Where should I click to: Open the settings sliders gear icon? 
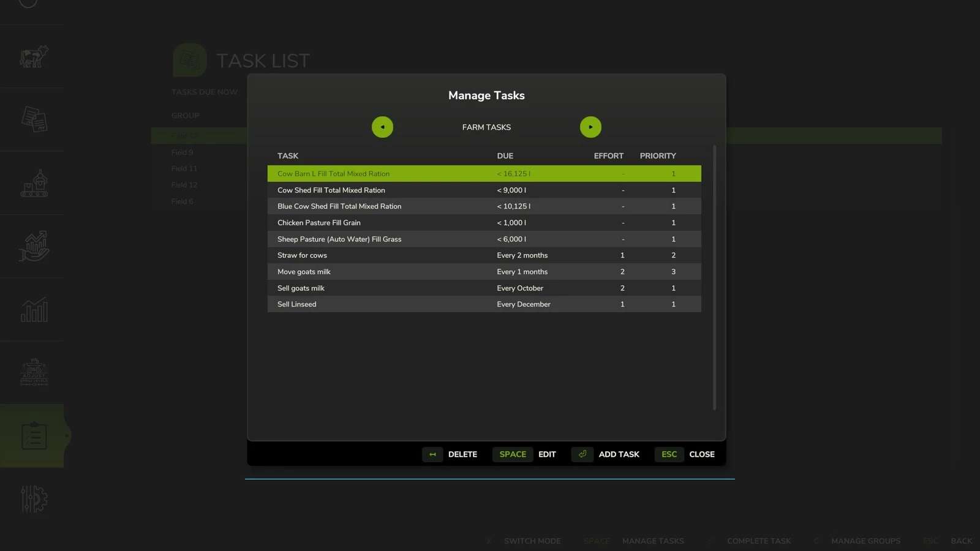[34, 499]
